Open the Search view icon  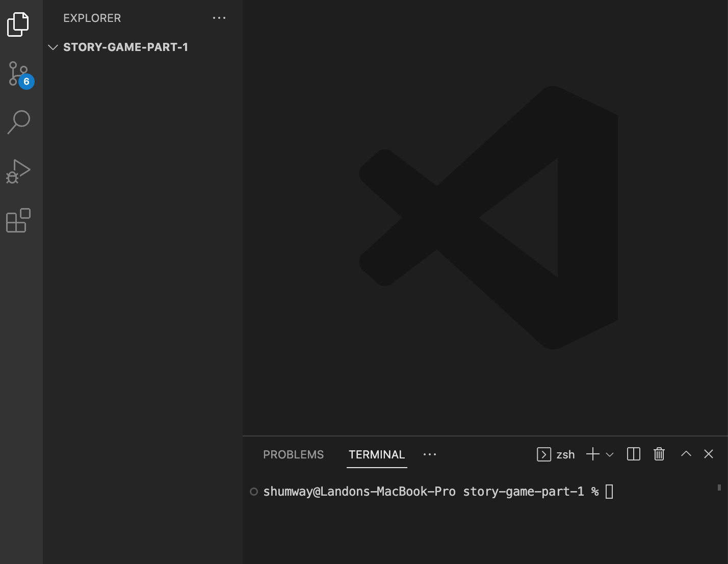[x=19, y=122]
